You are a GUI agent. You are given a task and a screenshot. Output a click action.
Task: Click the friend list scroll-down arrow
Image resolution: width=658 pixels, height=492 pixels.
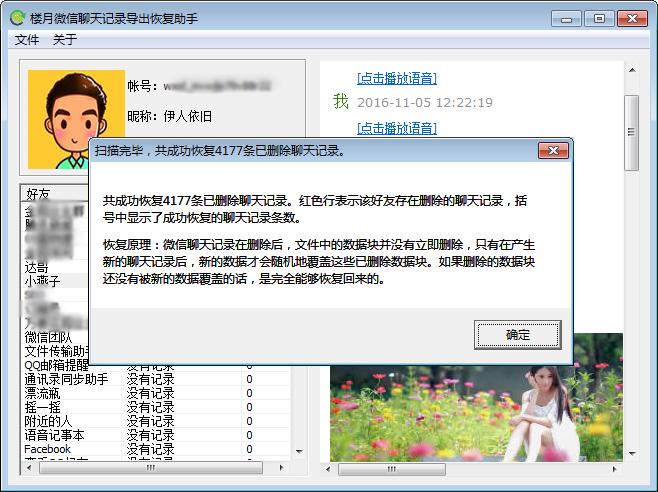299,452
